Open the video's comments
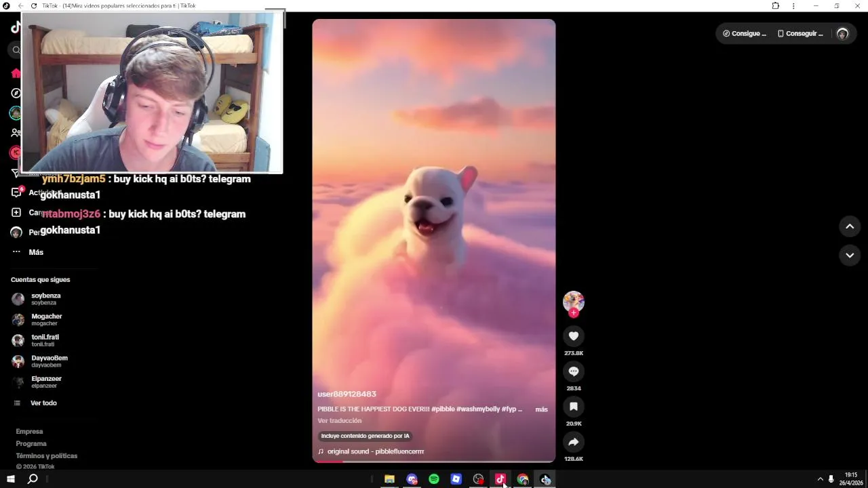 tap(574, 371)
